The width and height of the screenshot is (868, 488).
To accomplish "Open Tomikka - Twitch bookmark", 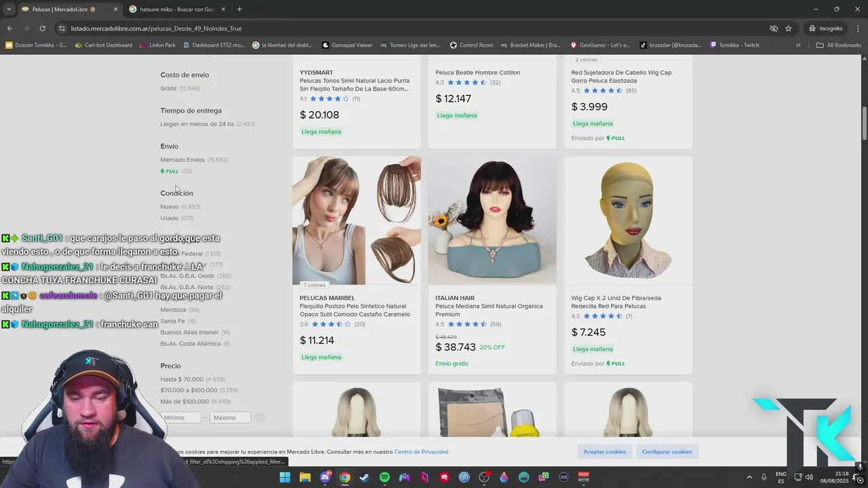I will click(x=734, y=45).
